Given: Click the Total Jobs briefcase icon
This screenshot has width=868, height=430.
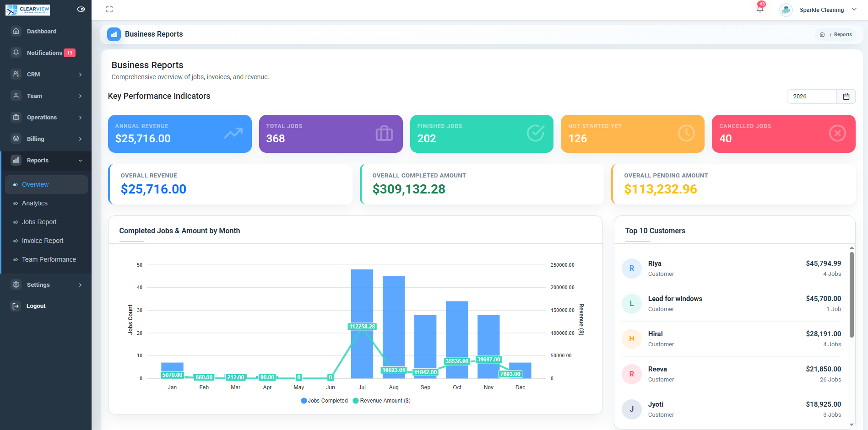Looking at the screenshot, I should [x=384, y=133].
